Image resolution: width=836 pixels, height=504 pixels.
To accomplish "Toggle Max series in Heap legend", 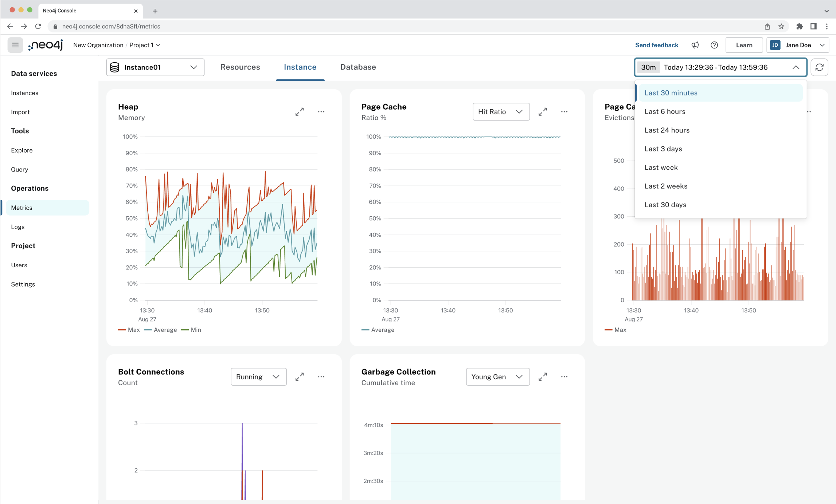I will click(x=129, y=330).
